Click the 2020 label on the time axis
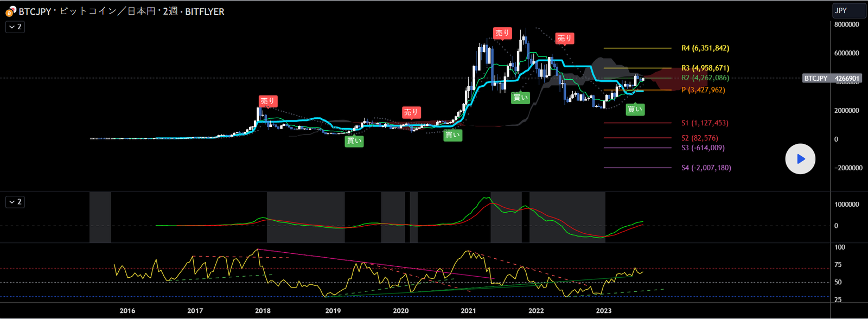Image resolution: width=868 pixels, height=319 pixels. [400, 311]
